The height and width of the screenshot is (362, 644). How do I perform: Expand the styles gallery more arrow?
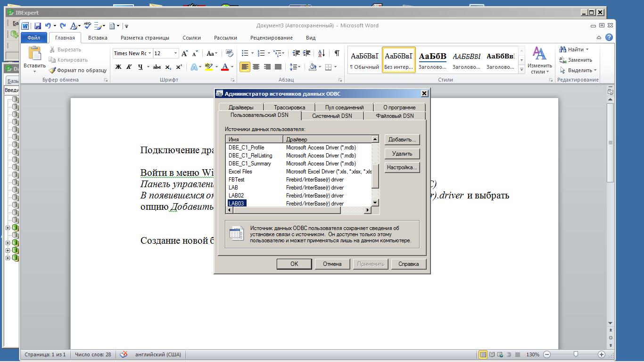coord(522,70)
